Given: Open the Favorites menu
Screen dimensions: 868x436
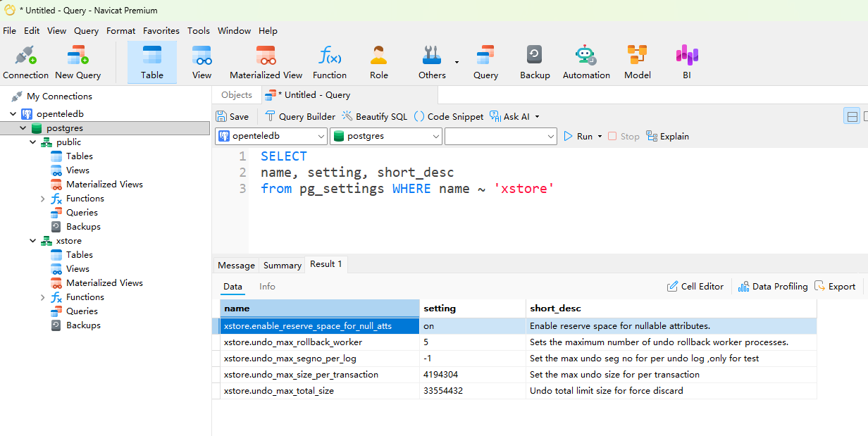Looking at the screenshot, I should coord(161,31).
